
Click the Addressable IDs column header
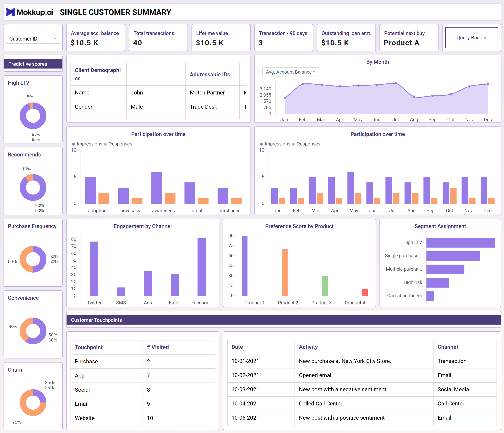click(213, 74)
